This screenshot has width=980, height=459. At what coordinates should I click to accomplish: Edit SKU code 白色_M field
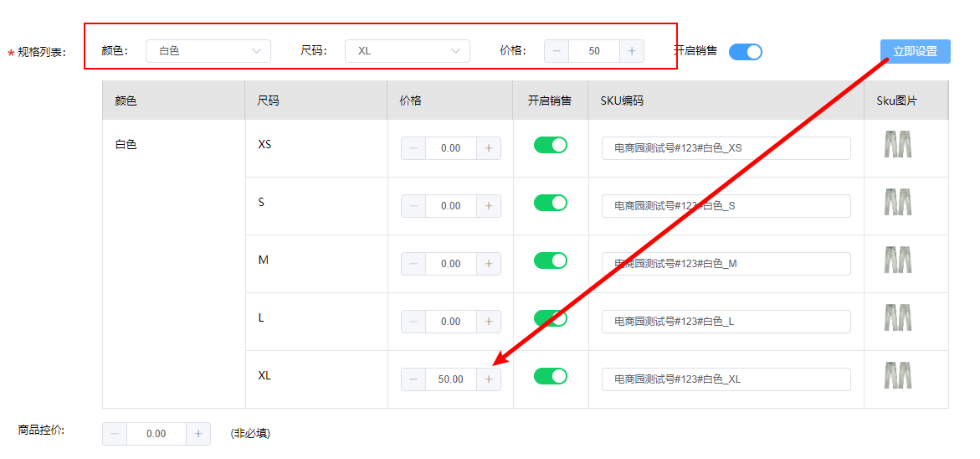click(726, 264)
